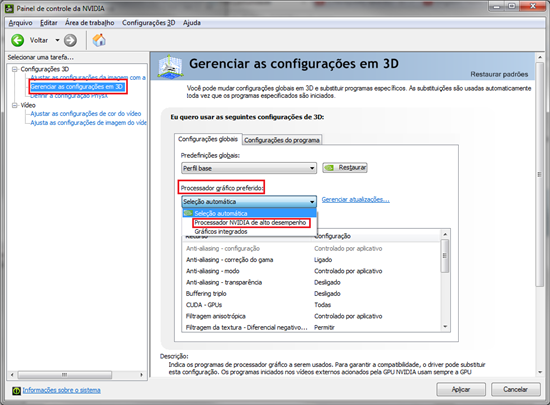This screenshot has width=550, height=405.
Task: Click the Aplicar button
Action: click(461, 390)
